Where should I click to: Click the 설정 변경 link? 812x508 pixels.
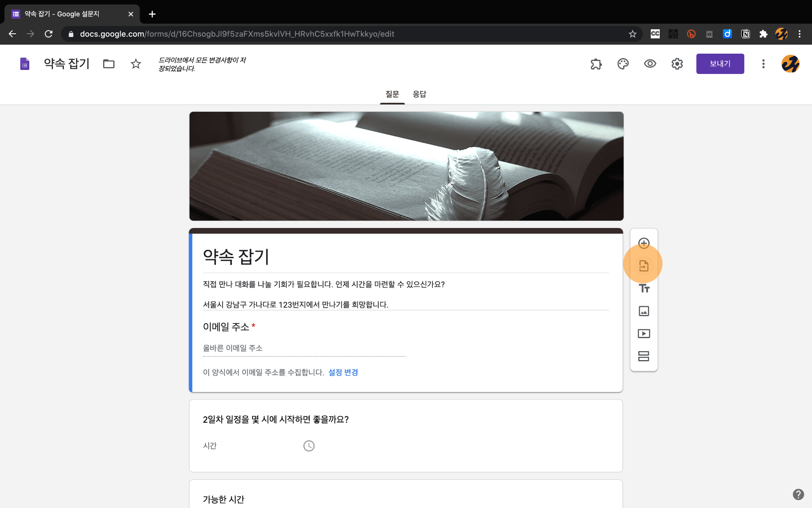(343, 372)
